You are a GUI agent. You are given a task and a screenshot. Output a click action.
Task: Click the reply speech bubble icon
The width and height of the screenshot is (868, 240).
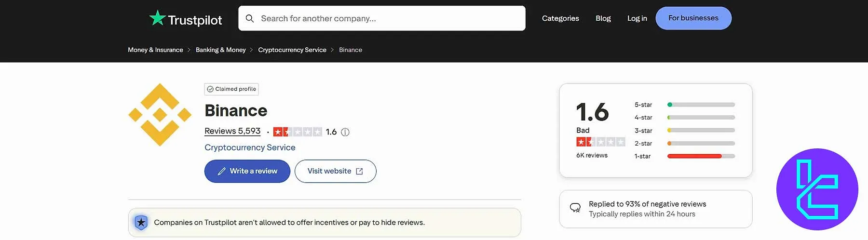(575, 208)
